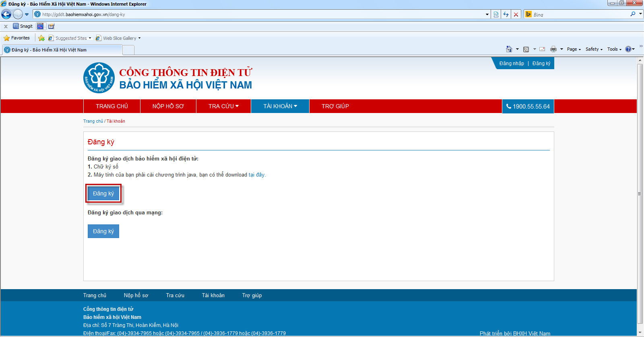Click Đăng ký button under 'giao dịch qua mạng'
644x337 pixels.
(103, 231)
